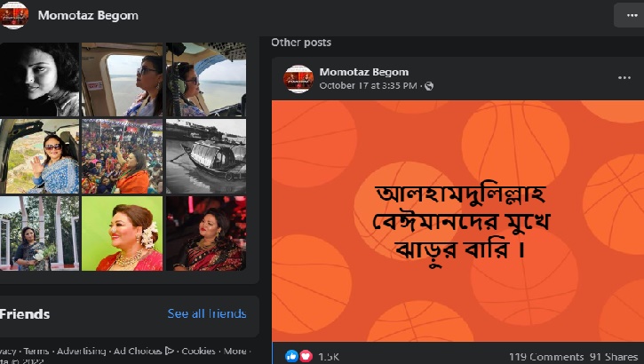
Task: Click the public globe audience icon
Action: tap(429, 86)
